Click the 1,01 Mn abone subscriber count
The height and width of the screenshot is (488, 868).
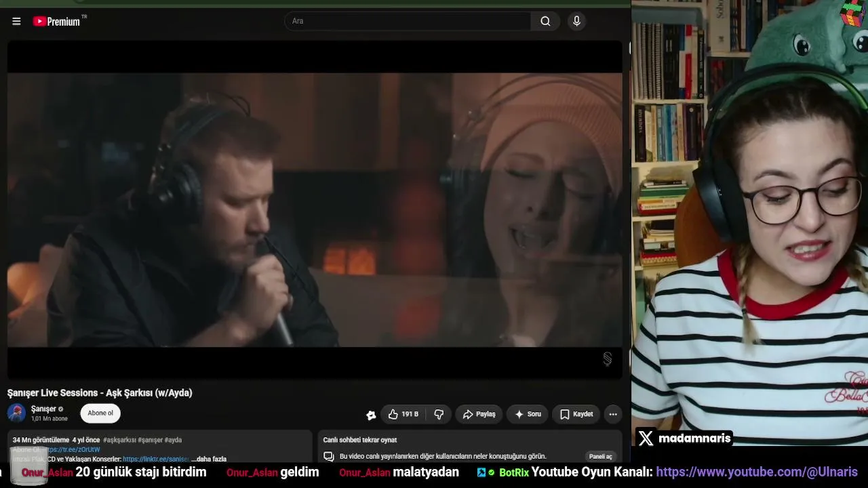pos(50,419)
